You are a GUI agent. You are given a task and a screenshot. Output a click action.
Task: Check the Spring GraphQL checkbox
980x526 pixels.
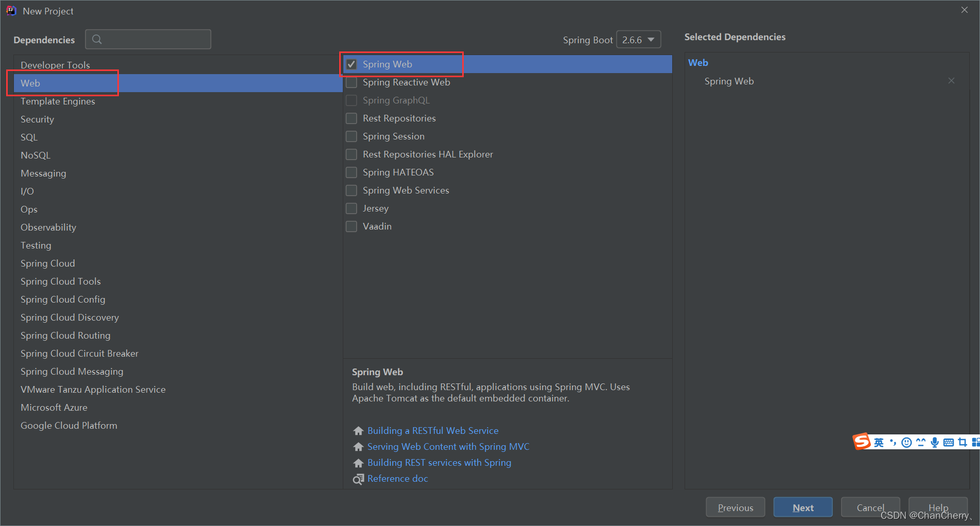pos(352,100)
